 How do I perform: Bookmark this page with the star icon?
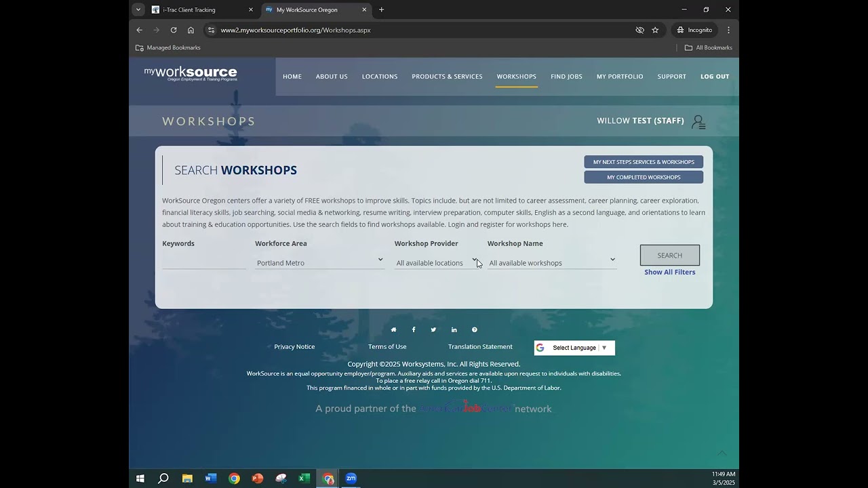coord(655,30)
